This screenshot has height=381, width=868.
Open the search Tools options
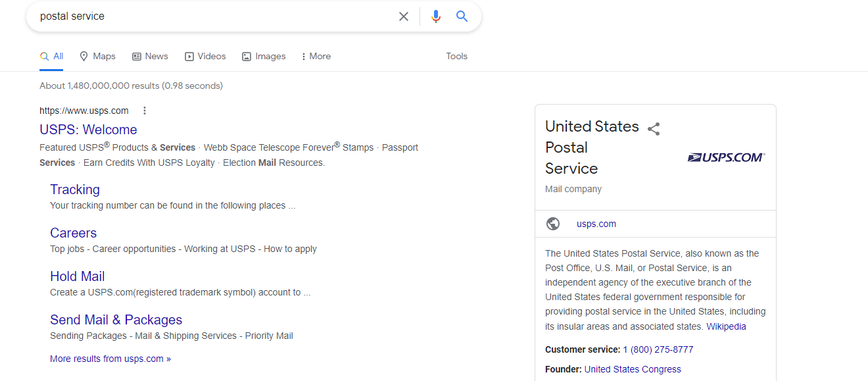pyautogui.click(x=456, y=57)
